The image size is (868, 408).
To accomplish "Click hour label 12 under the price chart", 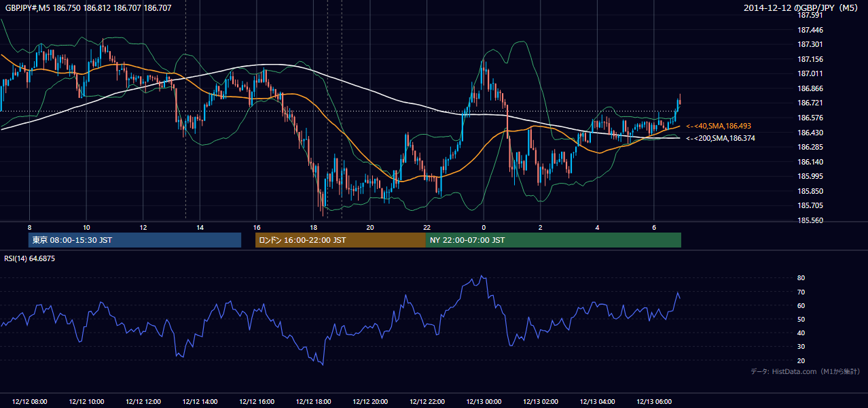I will 143,227.
